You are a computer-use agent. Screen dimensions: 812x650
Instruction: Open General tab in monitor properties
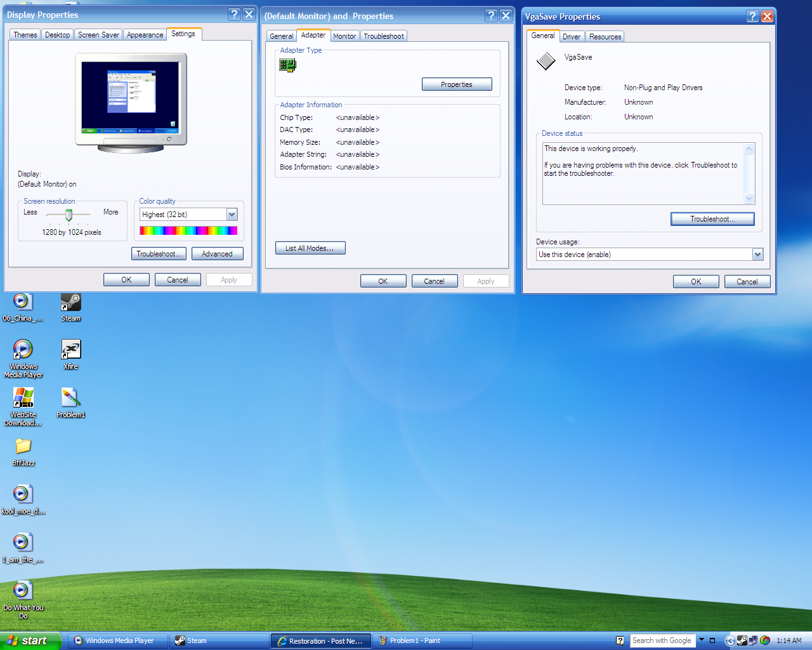click(281, 36)
